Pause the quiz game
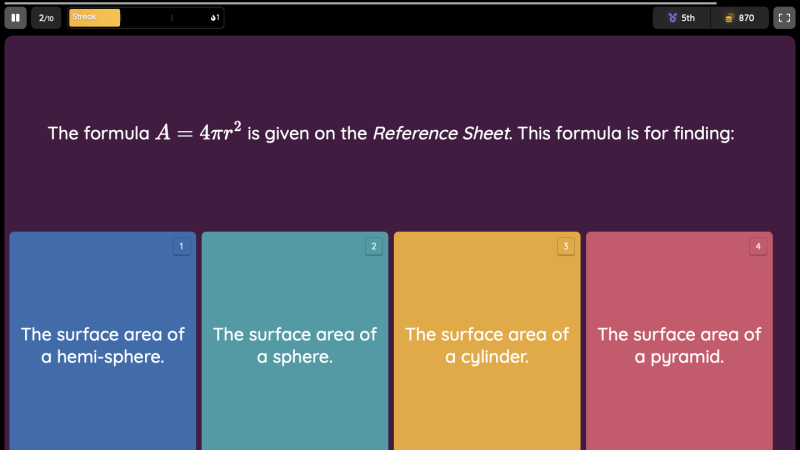This screenshot has height=450, width=800. click(15, 18)
